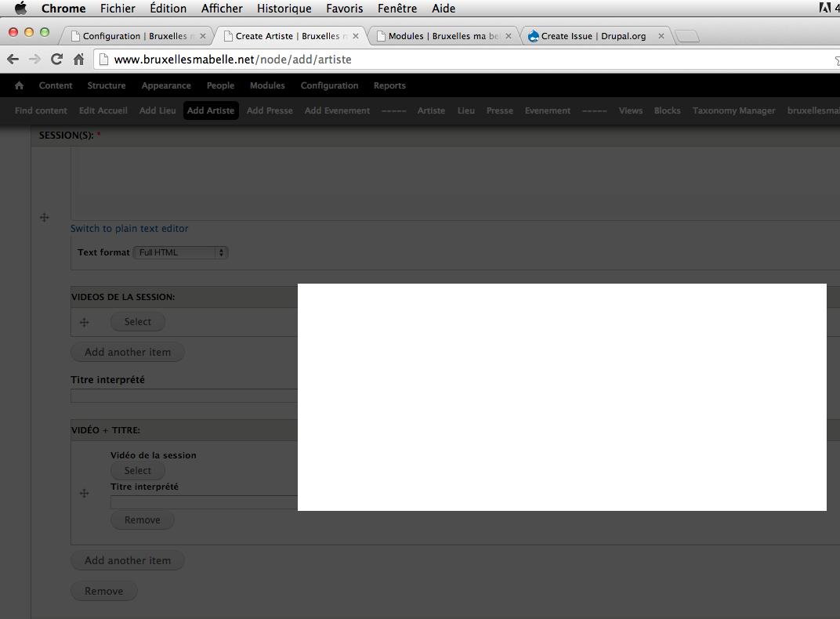Click the browser back navigation arrow
Viewport: 840px width, 619px height.
pos(13,58)
